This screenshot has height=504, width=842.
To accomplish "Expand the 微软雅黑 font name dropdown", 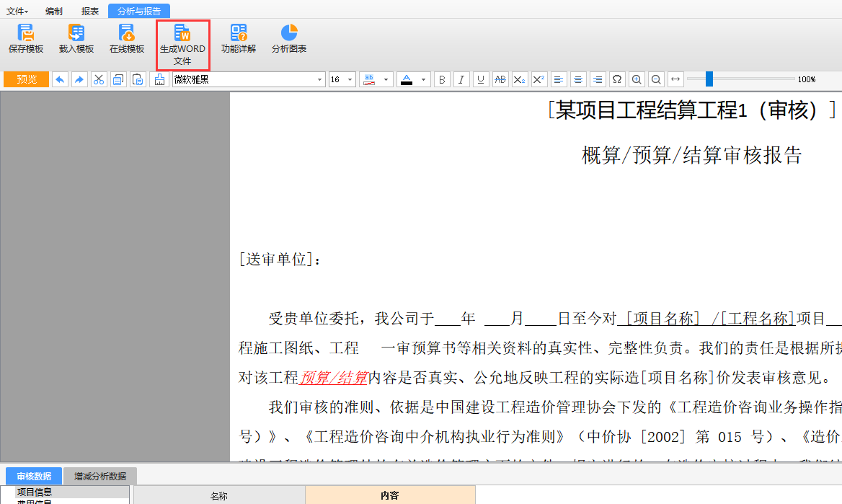I will pos(320,79).
